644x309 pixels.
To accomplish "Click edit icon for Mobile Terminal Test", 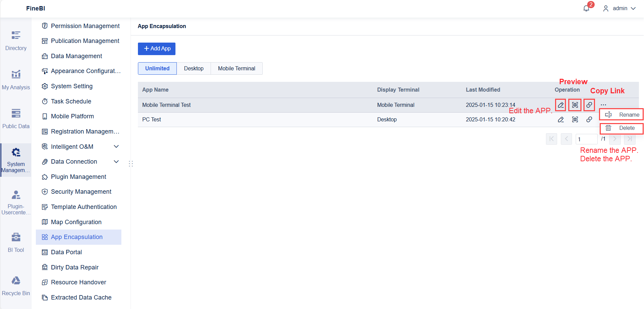I will coord(560,105).
